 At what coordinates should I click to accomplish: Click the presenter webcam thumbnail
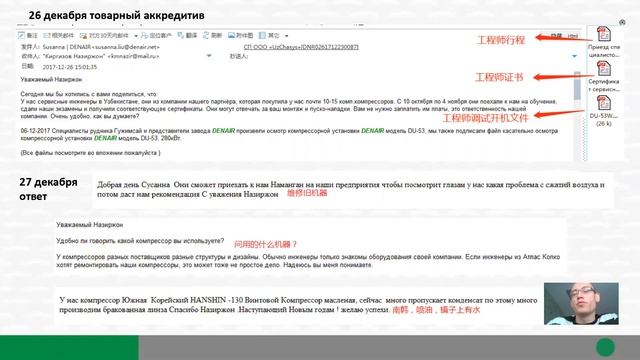[x=581, y=303]
